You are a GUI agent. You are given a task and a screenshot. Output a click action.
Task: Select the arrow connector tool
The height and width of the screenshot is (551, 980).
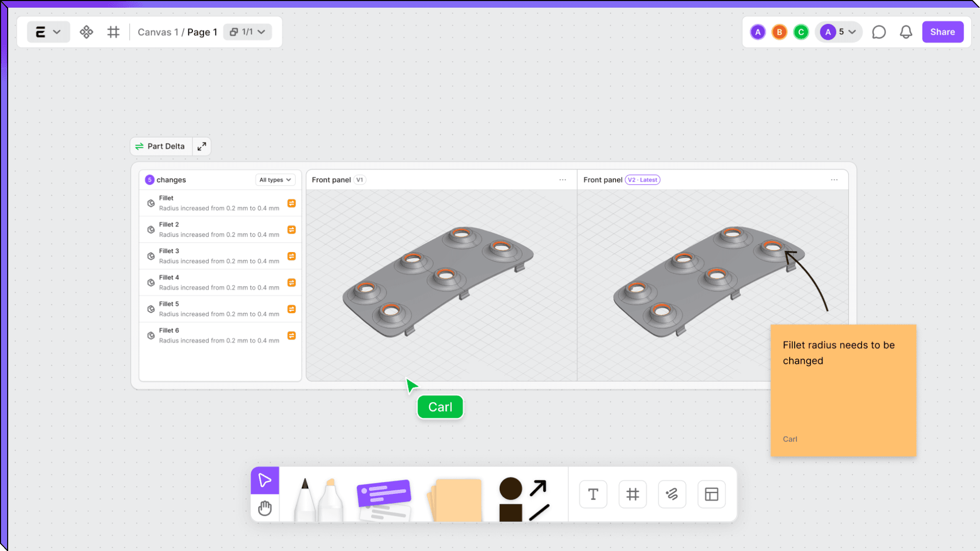click(538, 488)
